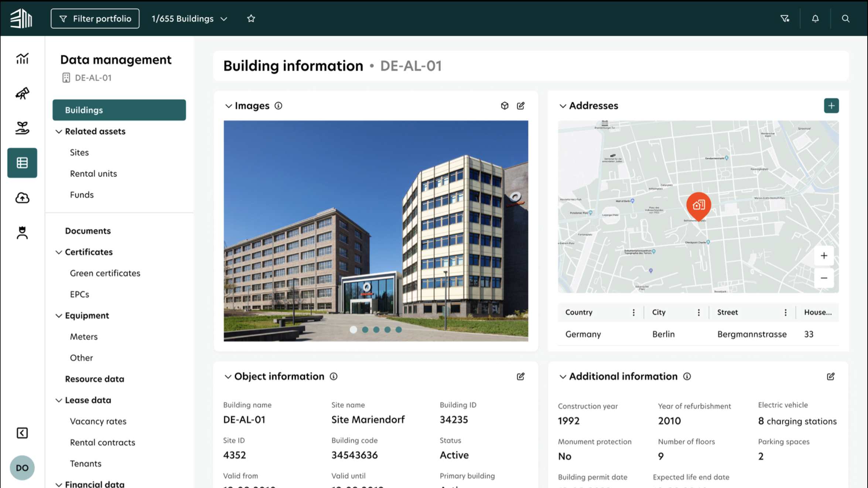Click the notifications bell icon
The width and height of the screenshot is (868, 488).
coord(815,18)
